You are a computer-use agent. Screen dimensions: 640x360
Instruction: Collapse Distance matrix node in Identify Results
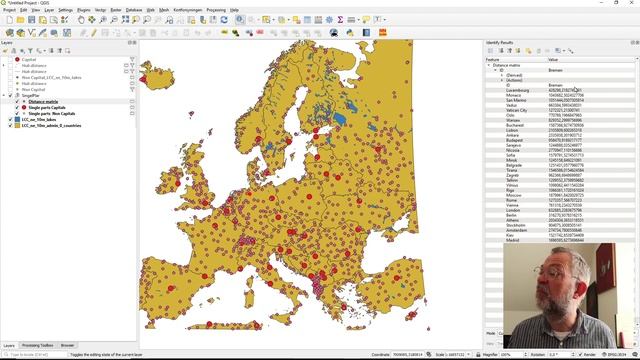coord(489,65)
